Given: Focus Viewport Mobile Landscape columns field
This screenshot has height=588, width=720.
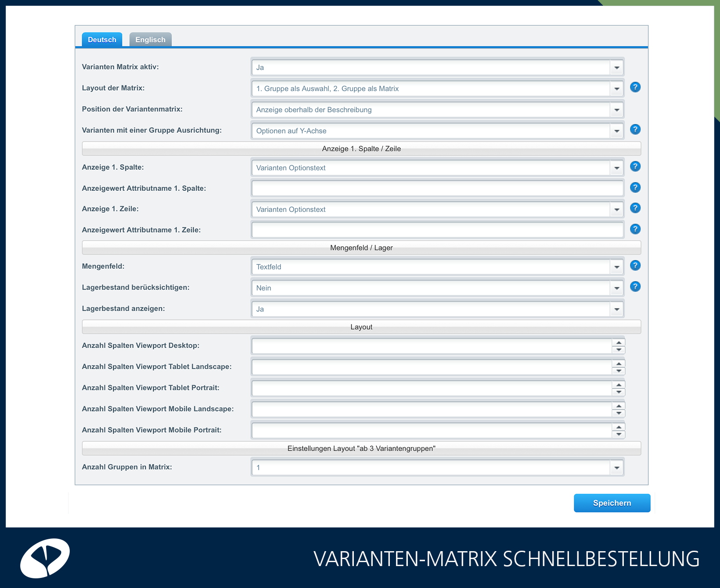Looking at the screenshot, I should point(432,409).
